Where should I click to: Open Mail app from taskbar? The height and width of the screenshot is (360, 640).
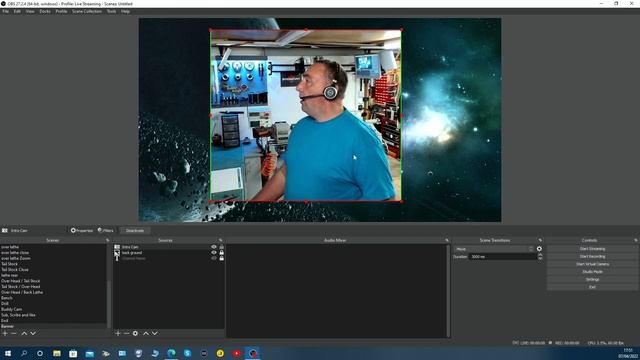click(x=89, y=353)
